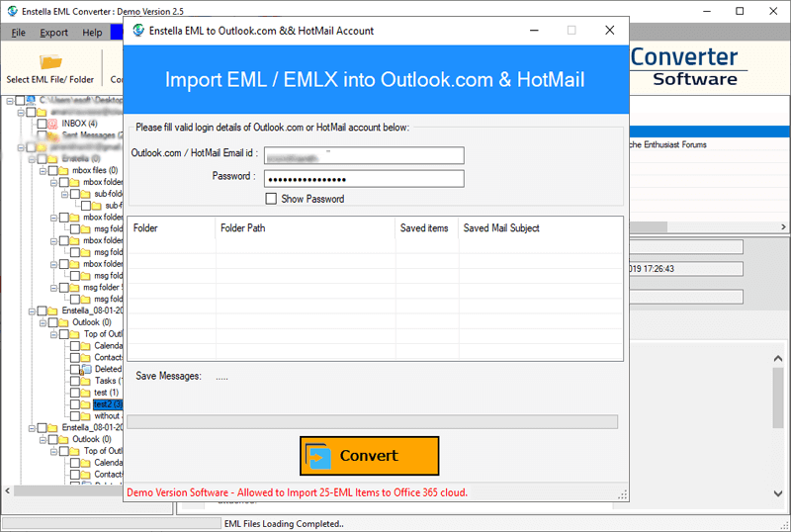Click the folder icon beside 'without'
The image size is (791, 532).
pos(86,416)
